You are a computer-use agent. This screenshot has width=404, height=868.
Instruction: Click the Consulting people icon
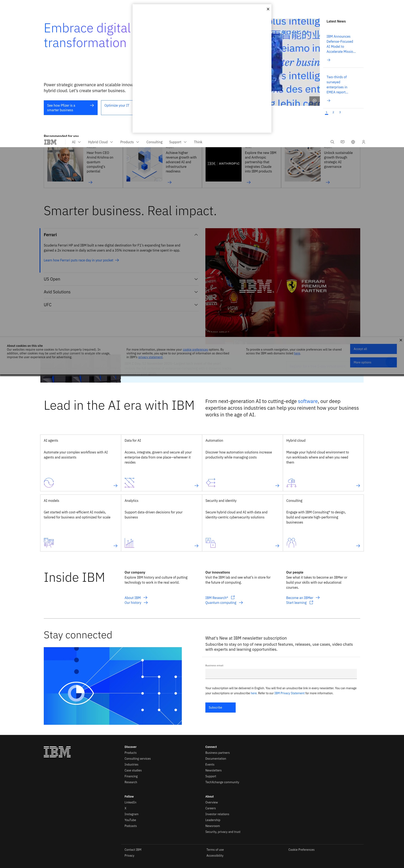point(291,542)
